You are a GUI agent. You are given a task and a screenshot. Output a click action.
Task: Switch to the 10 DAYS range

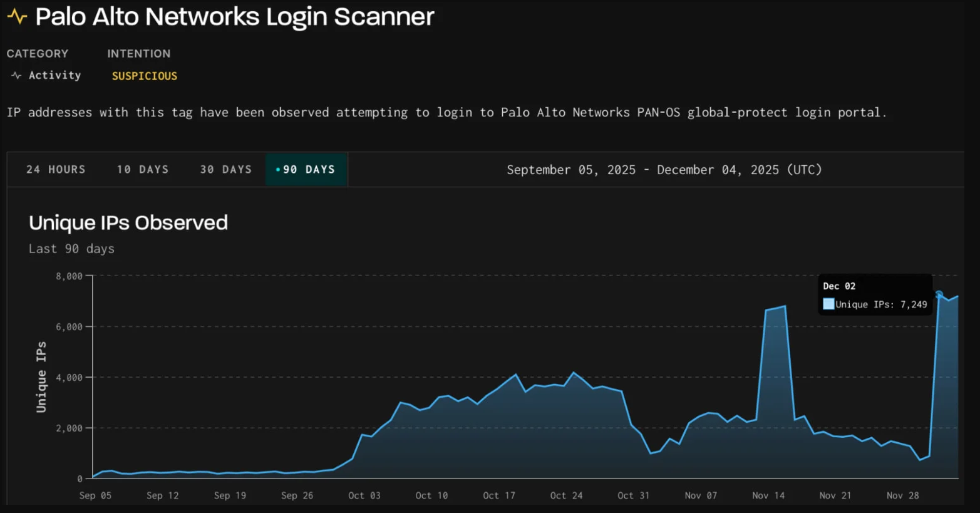pos(143,170)
